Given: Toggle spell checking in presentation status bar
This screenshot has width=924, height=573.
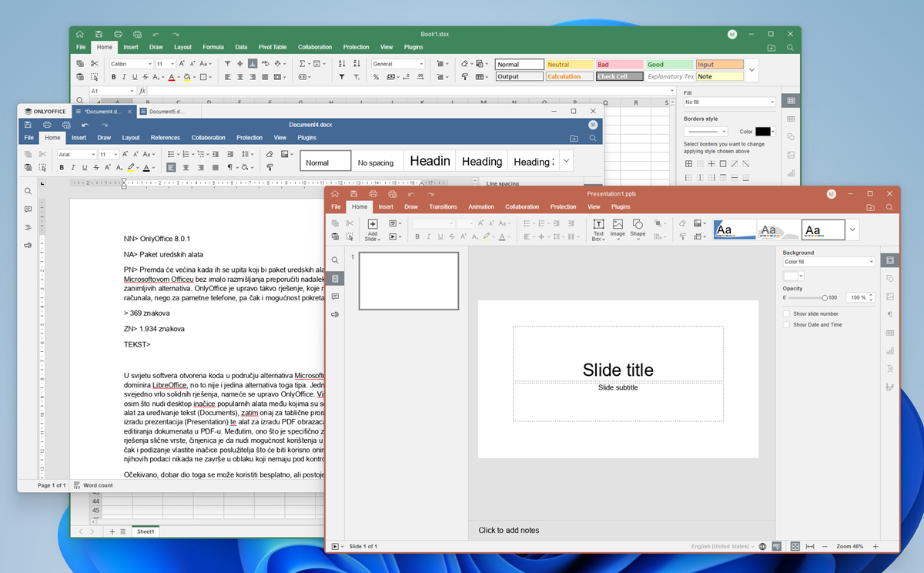Looking at the screenshot, I should [777, 546].
